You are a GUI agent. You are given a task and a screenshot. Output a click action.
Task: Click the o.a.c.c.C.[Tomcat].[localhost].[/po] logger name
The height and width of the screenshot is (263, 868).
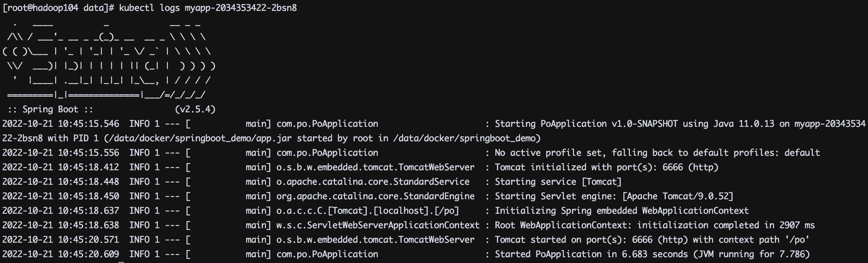(368, 211)
